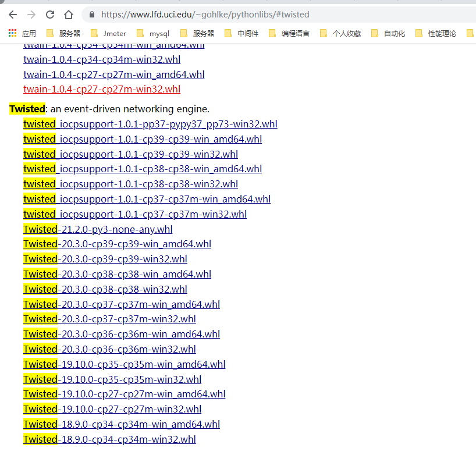The image size is (476, 455).
Task: Go back to the previous page
Action: [13, 15]
